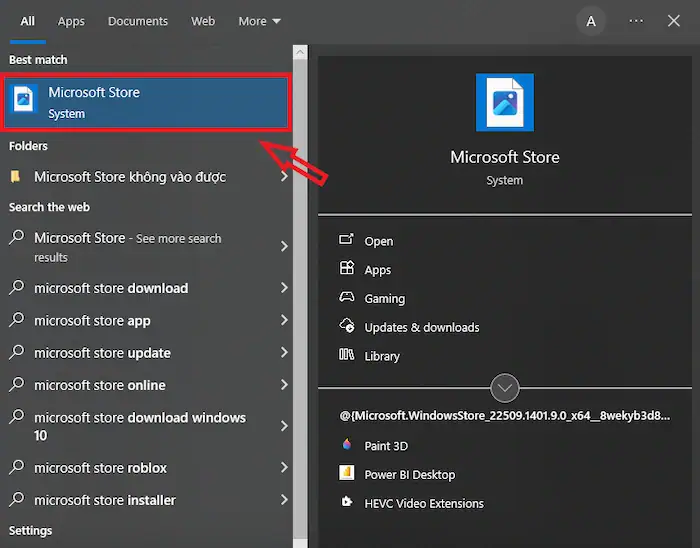Select web suggestion microsoft store download
The width and height of the screenshot is (700, 548).
[x=111, y=288]
